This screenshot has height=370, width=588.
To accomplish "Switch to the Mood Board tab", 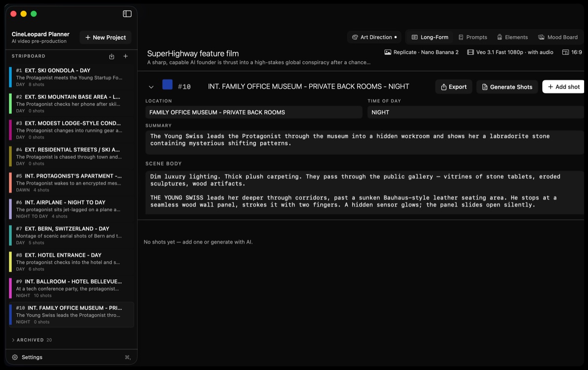I will coord(558,37).
